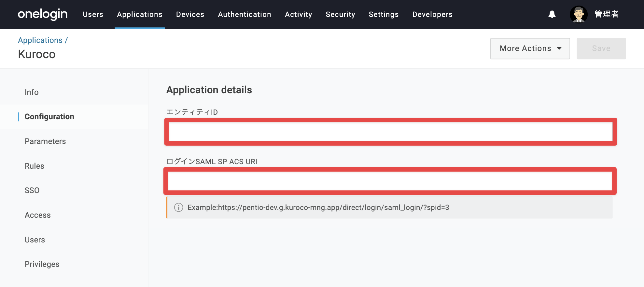Viewport: 644px width, 287px height.
Task: Focus the エンティティID input field
Action: click(390, 132)
